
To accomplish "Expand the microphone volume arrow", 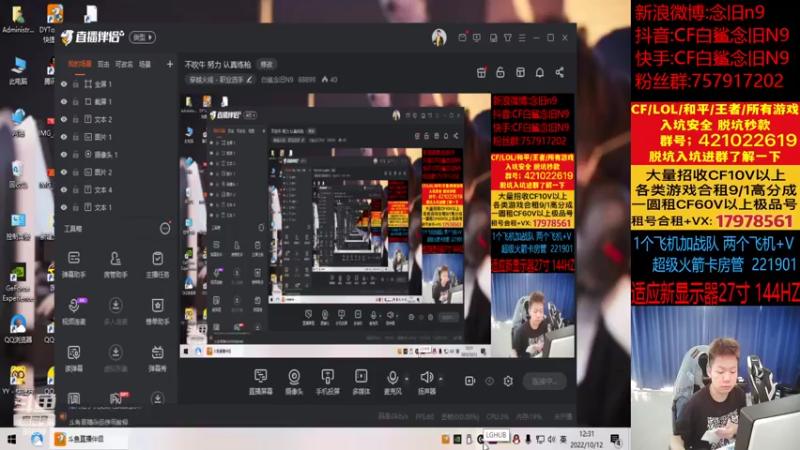I will pyautogui.click(x=407, y=379).
